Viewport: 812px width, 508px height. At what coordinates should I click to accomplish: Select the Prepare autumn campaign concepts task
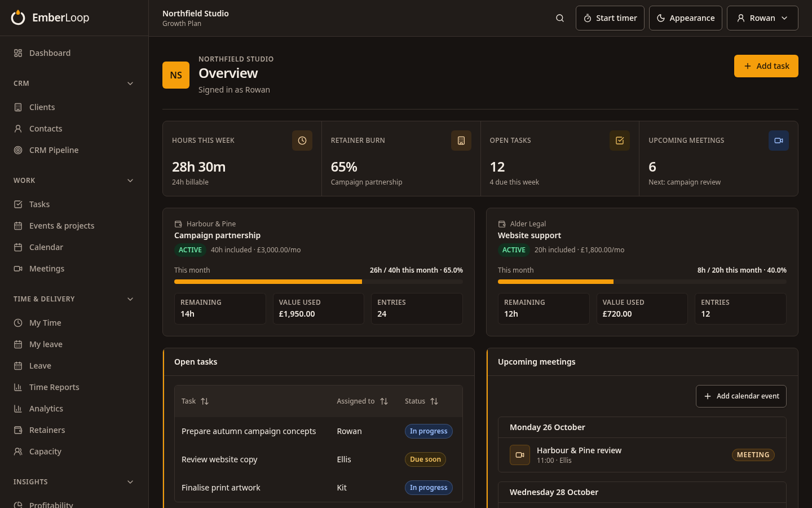[249, 431]
